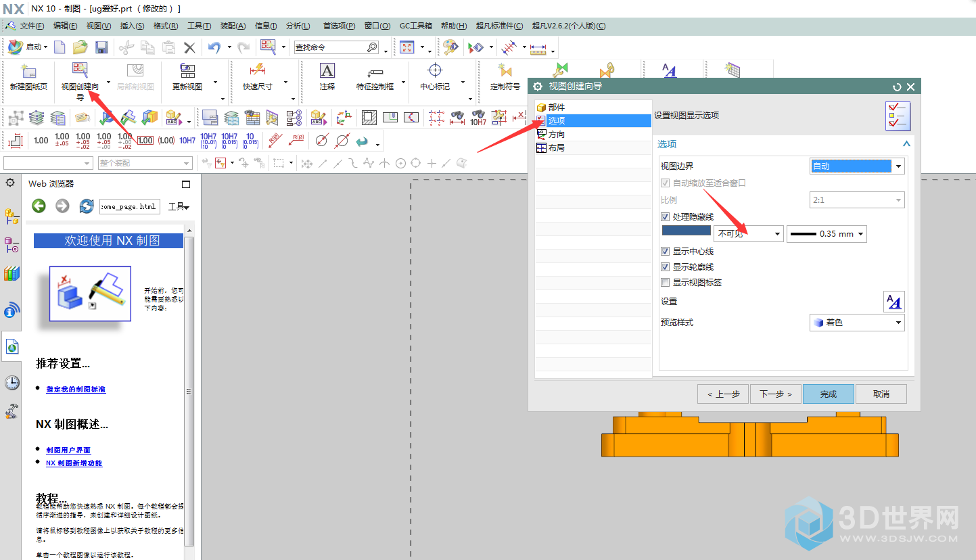Screen dimensions: 976x560
Task: Refresh the Web browser page
Action: 87,206
